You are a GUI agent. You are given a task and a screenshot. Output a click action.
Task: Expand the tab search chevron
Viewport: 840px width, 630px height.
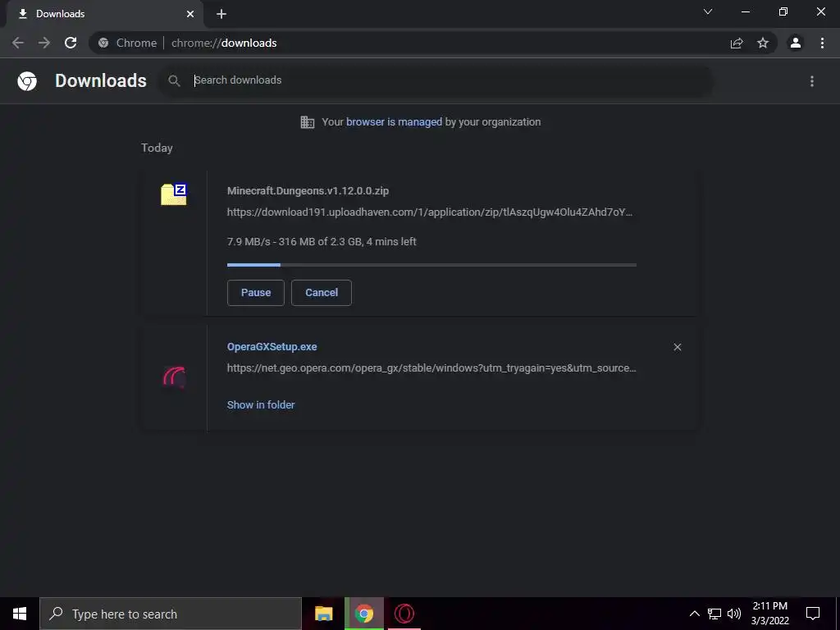click(x=708, y=11)
